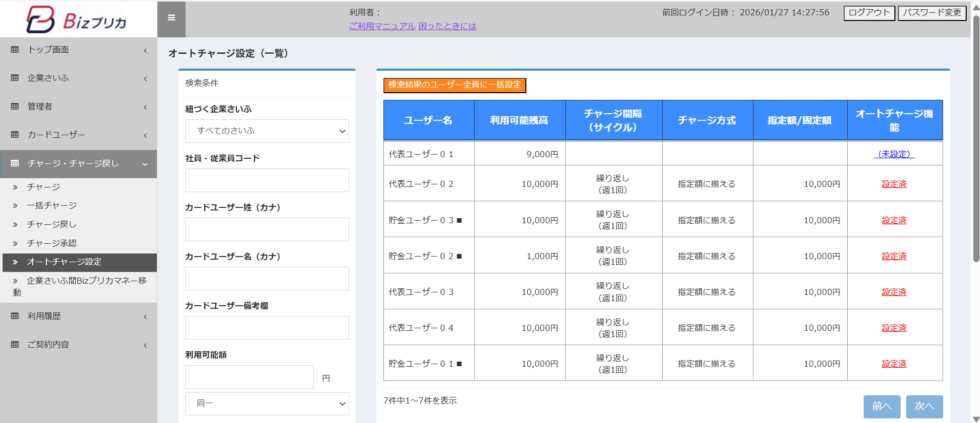Viewport: 980px width, 423px height.
Task: Click the grid icon beside 企業さいふ
Action: [15, 78]
